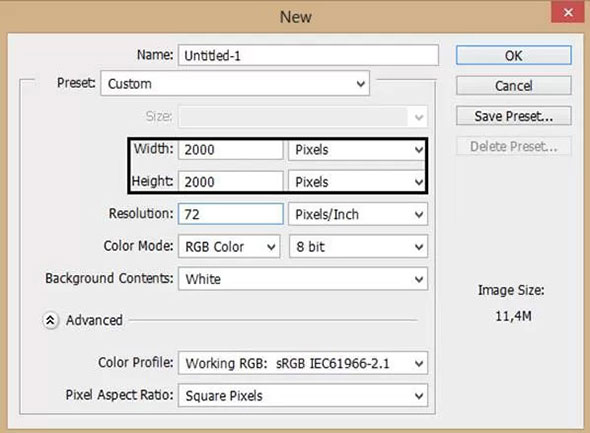Screen dimensions: 590x433
Task: Open the 8 bit depth dropdown
Action: [358, 247]
